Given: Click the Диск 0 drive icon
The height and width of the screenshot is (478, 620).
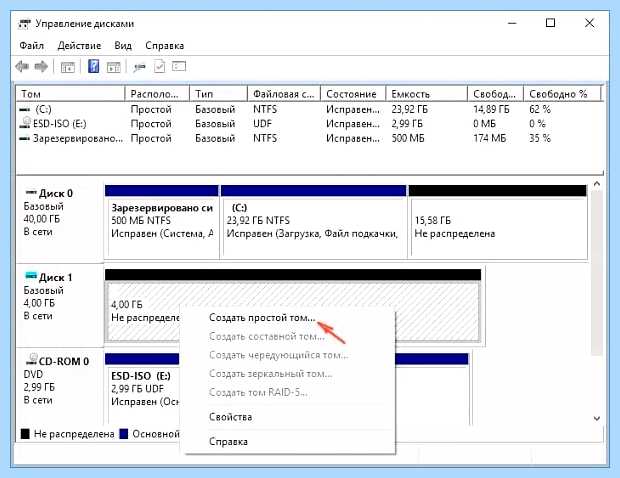Looking at the screenshot, I should pos(31,193).
